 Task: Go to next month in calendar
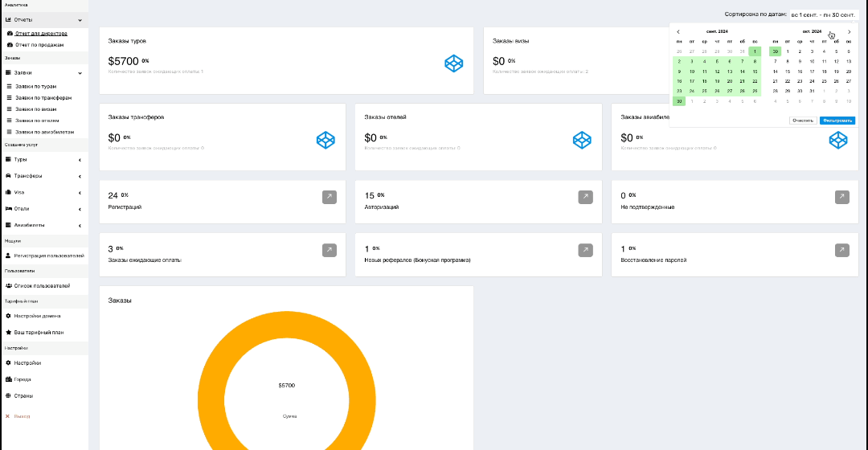click(x=849, y=31)
